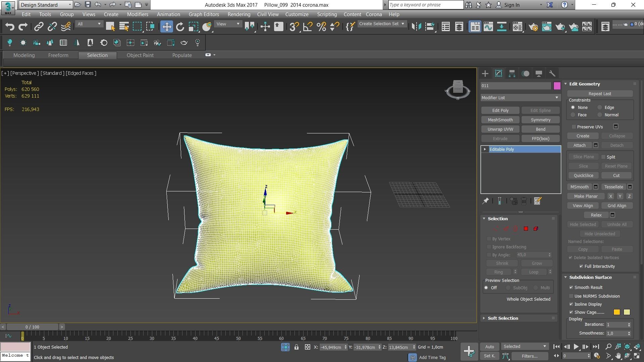Click the Zoom Extents All icon

coord(637,347)
